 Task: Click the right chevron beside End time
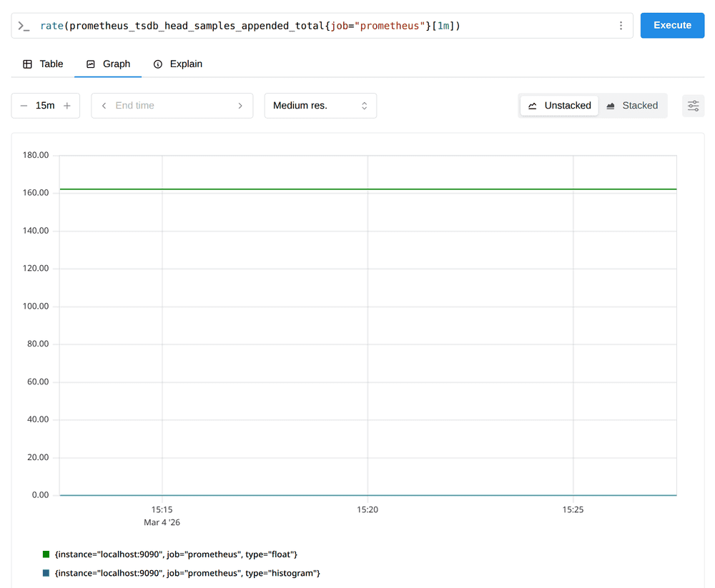pos(241,105)
